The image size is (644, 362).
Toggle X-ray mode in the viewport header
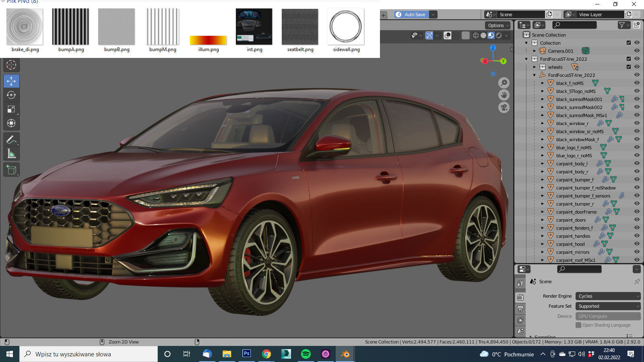pos(465,35)
